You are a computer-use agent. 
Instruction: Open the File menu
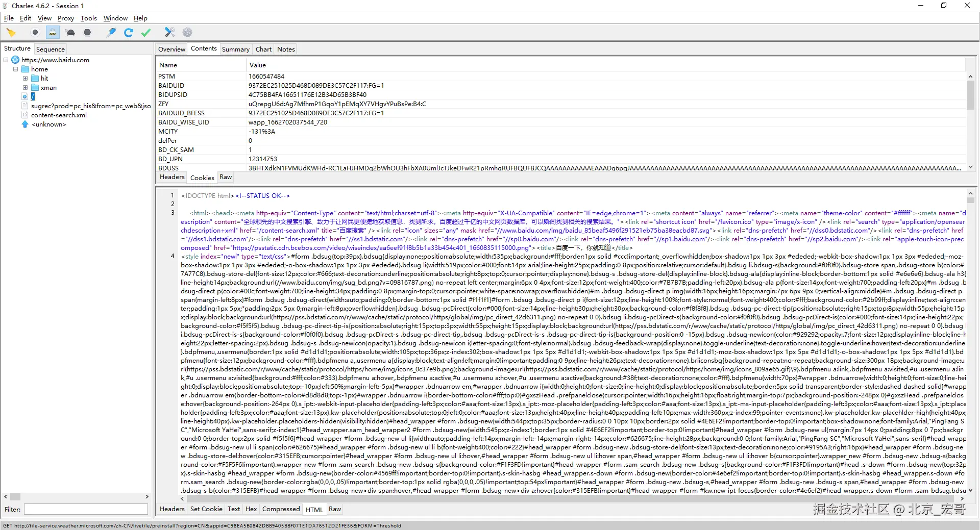(9, 18)
